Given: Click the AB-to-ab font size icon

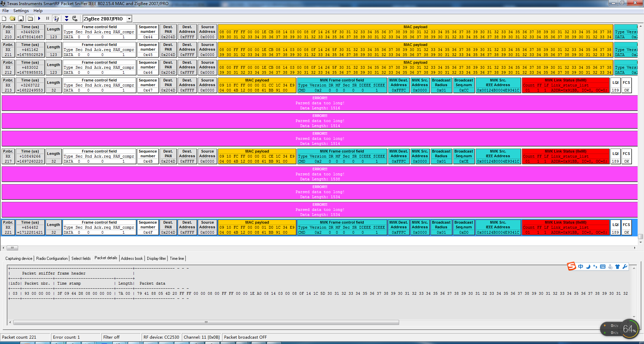Looking at the screenshot, I should click(x=75, y=19).
